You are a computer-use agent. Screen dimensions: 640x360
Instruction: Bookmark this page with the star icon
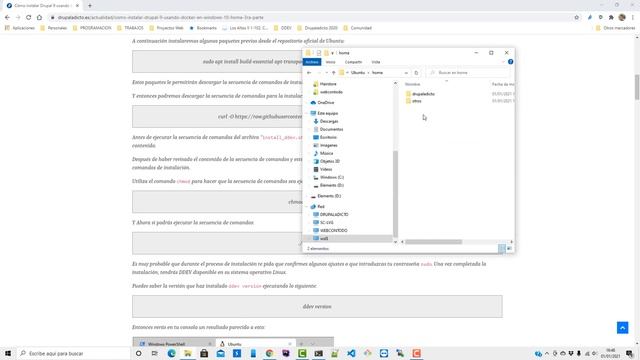click(576, 18)
